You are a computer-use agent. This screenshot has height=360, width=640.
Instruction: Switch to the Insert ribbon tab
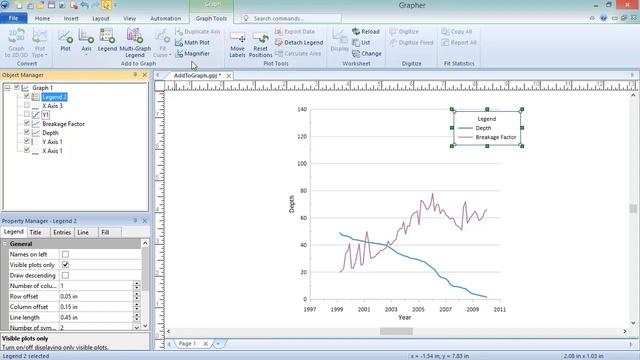click(x=71, y=18)
